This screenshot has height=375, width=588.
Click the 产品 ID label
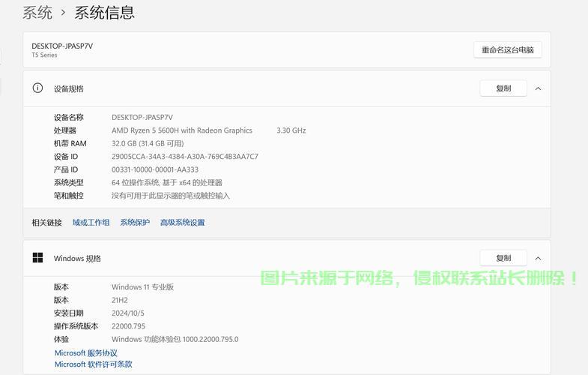click(x=66, y=170)
